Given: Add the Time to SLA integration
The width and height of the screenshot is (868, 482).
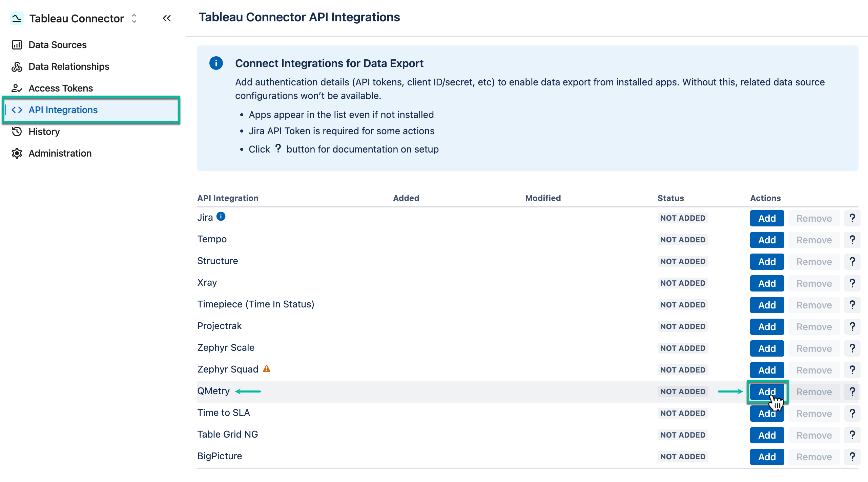Looking at the screenshot, I should pyautogui.click(x=767, y=413).
